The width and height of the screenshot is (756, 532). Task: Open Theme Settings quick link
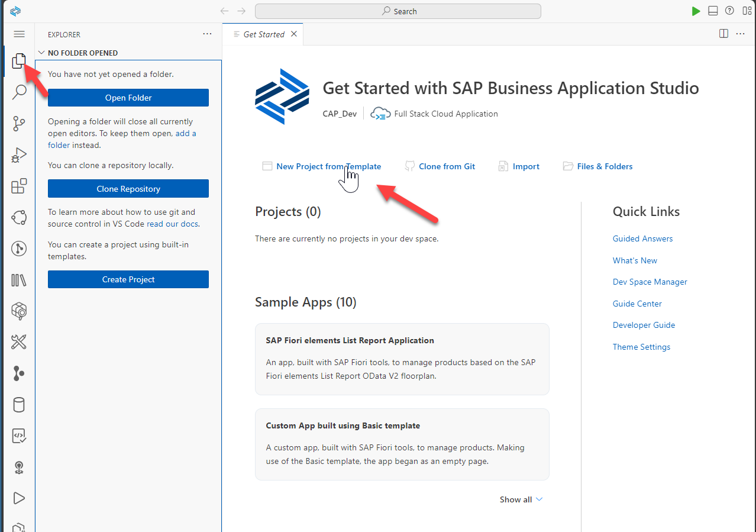641,347
